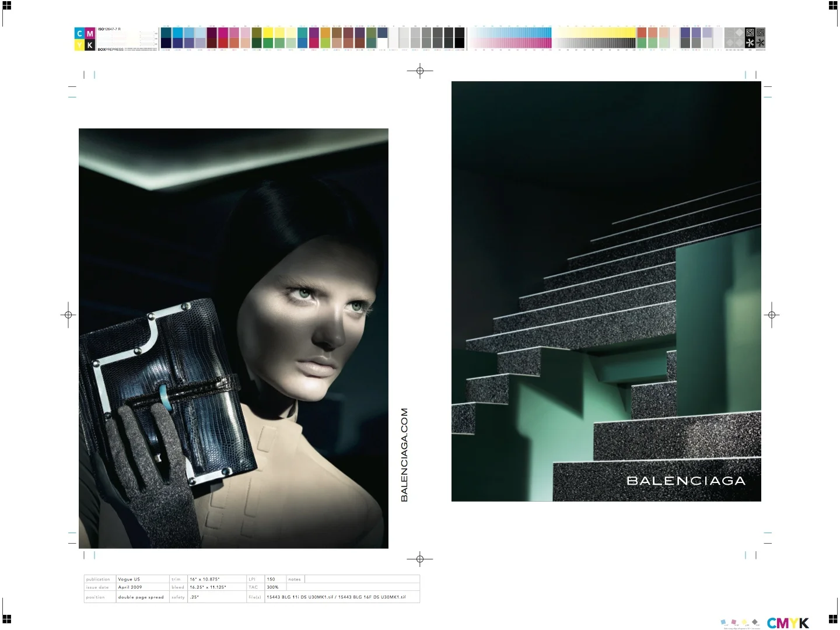840x630 pixels.
Task: Click the black snowflake pattern on gray
Action: (x=760, y=43)
